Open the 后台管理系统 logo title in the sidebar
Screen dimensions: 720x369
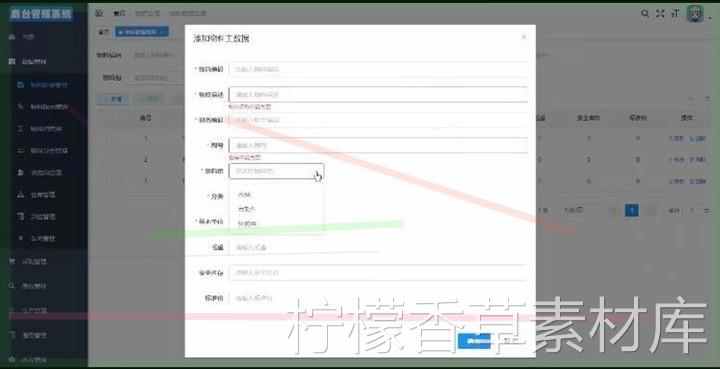click(x=41, y=14)
